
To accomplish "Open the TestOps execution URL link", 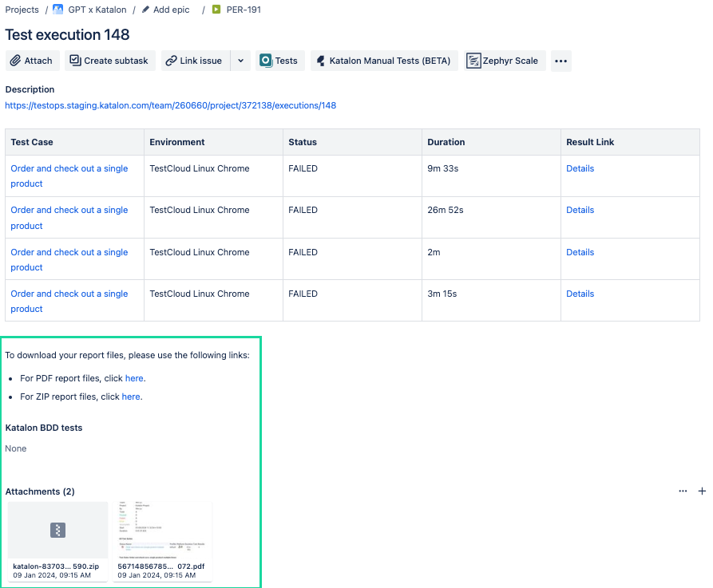I will point(171,105).
